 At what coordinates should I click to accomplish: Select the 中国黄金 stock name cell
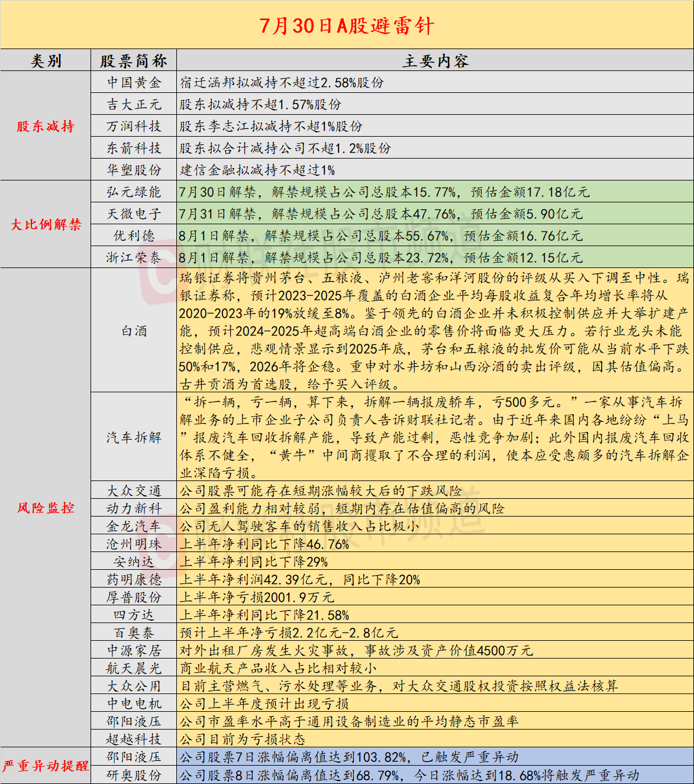tap(134, 83)
